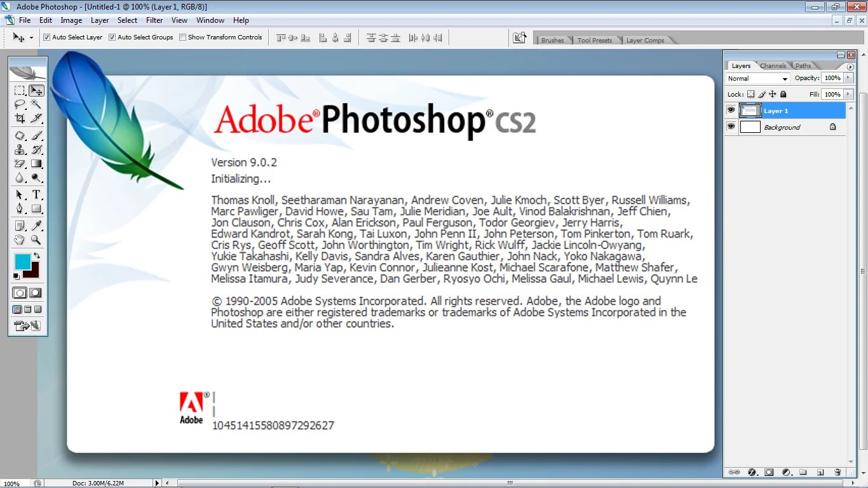Select the Healing Brush tool

[x=20, y=136]
